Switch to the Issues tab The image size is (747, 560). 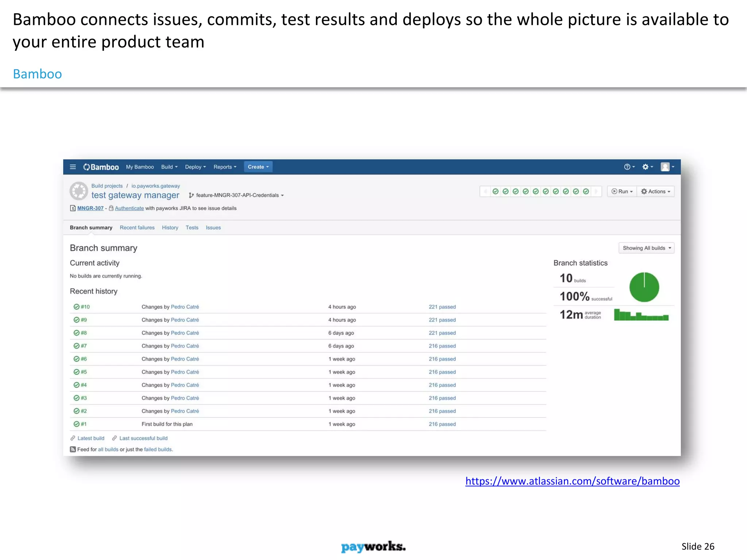coord(213,228)
